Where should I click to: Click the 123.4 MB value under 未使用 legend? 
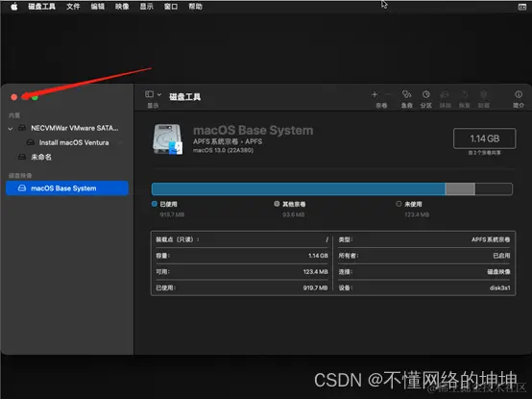417,214
